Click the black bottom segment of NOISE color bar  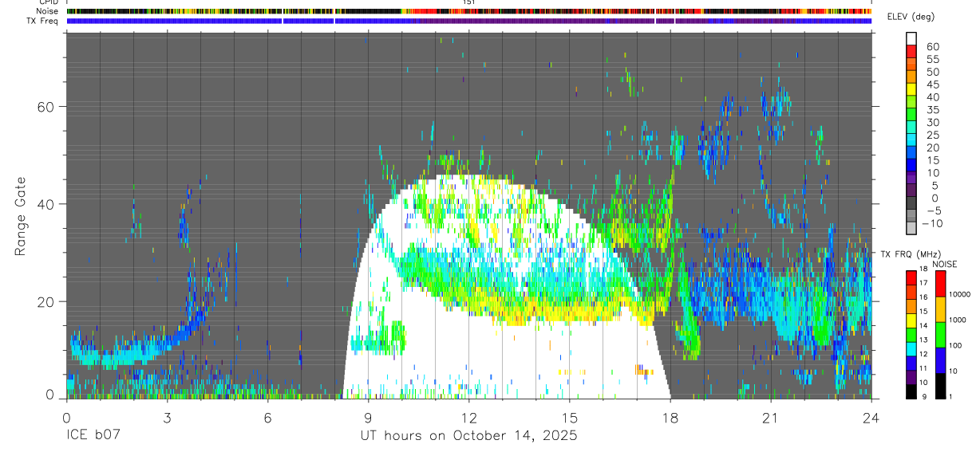pos(940,385)
